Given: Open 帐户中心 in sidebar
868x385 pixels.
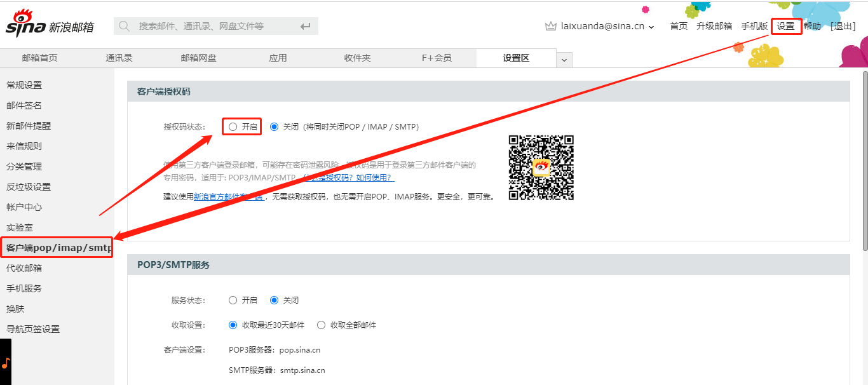Looking at the screenshot, I should click(24, 207).
